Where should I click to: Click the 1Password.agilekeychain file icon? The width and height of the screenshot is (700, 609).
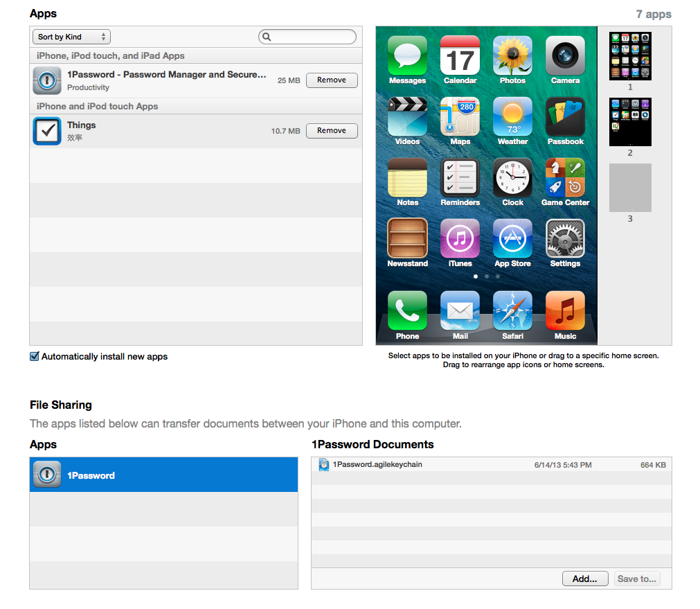323,465
